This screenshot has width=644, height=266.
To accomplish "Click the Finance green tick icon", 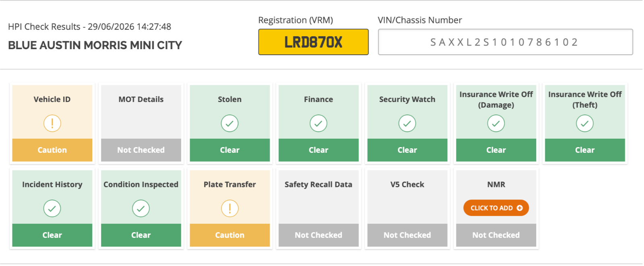I will [x=318, y=123].
